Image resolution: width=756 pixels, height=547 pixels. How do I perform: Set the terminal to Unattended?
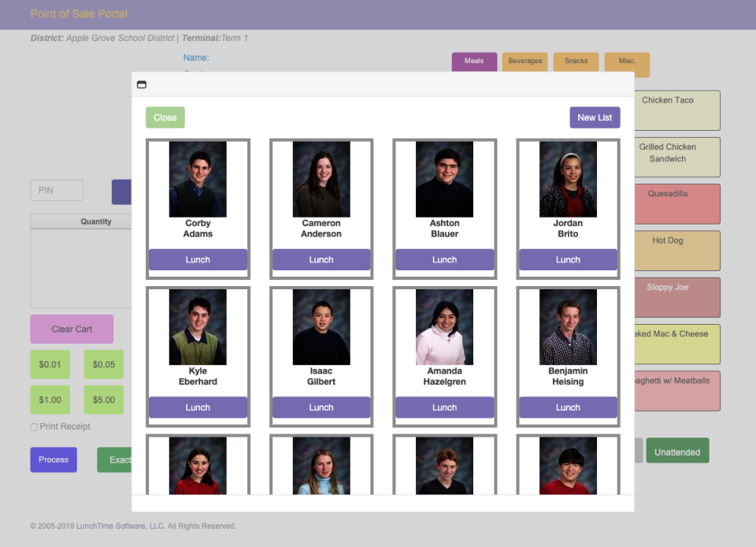pyautogui.click(x=677, y=451)
